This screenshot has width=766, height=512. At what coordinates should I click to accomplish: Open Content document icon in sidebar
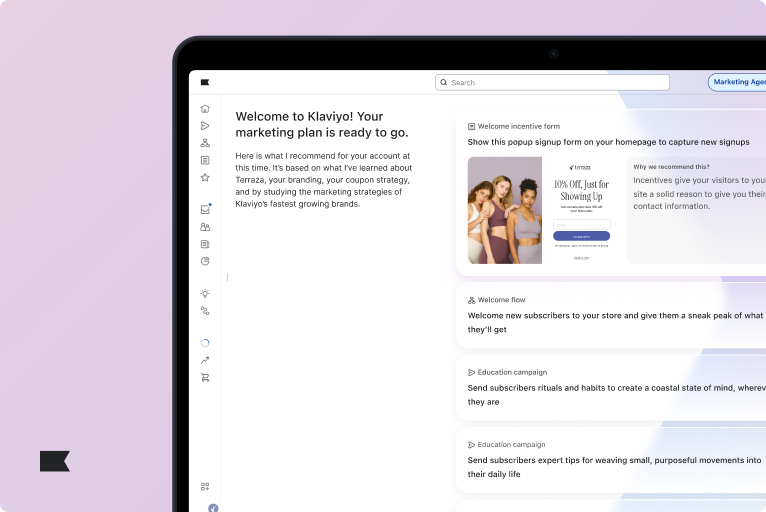click(x=205, y=244)
